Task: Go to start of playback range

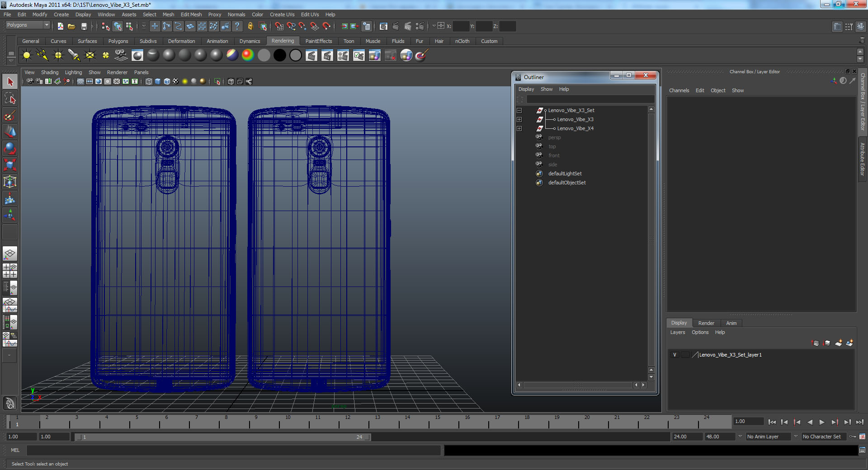Action: (x=772, y=422)
